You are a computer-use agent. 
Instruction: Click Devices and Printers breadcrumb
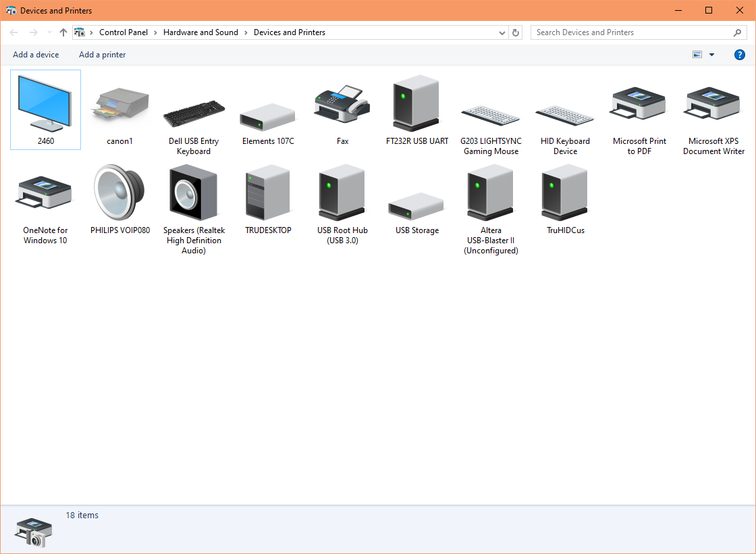pos(290,32)
